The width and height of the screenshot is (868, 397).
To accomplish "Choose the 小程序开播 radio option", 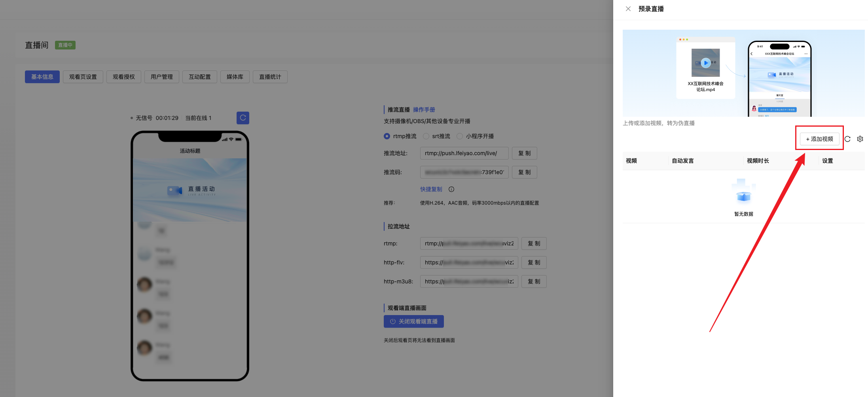I will point(460,136).
